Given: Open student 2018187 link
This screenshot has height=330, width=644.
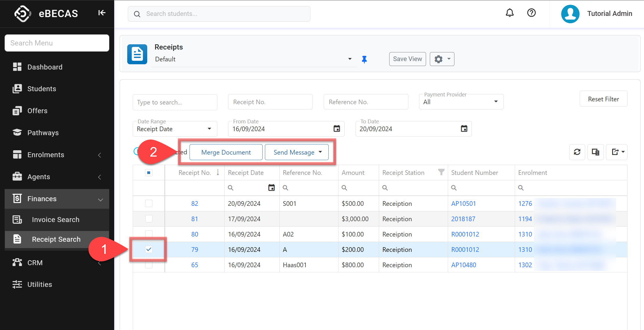Looking at the screenshot, I should [x=463, y=219].
